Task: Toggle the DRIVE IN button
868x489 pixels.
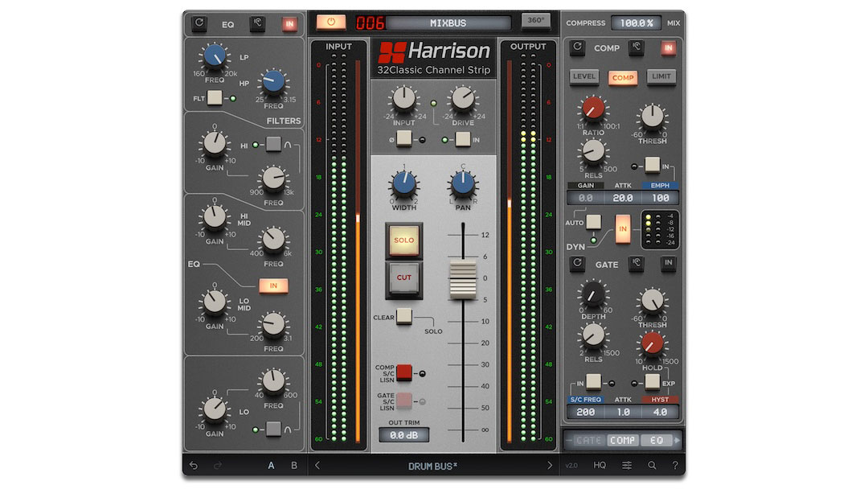Action: tap(463, 139)
